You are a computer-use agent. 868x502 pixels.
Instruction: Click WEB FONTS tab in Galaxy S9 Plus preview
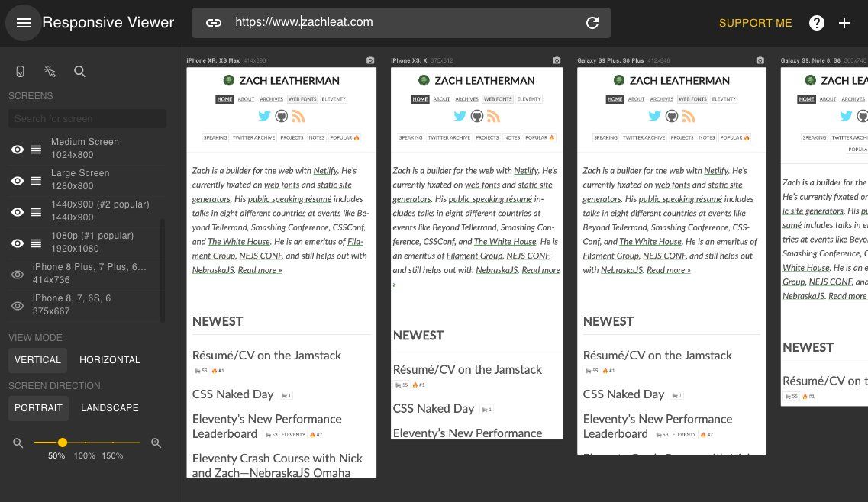pyautogui.click(x=692, y=99)
